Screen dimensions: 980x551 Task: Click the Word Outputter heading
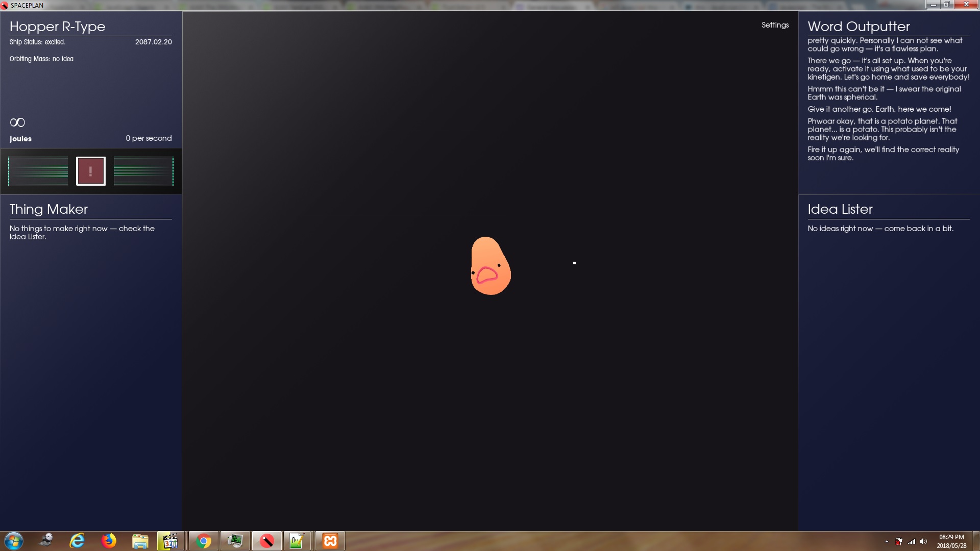tap(859, 27)
